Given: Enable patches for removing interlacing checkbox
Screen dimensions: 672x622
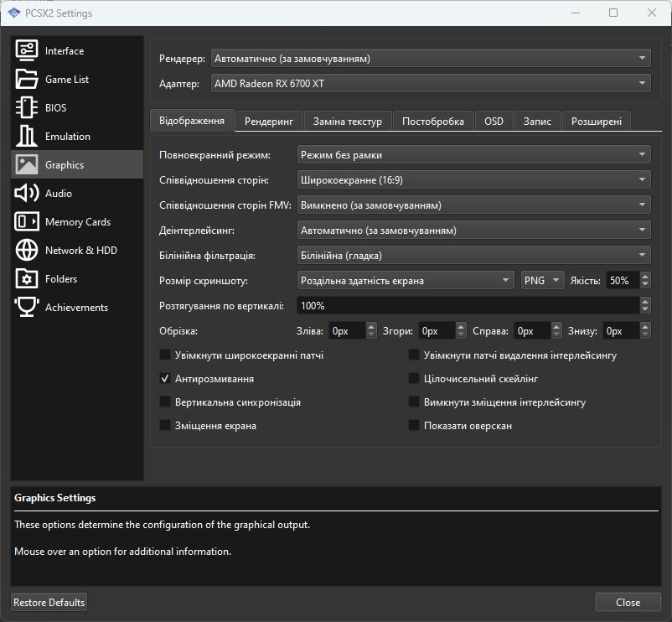Looking at the screenshot, I should (x=414, y=355).
